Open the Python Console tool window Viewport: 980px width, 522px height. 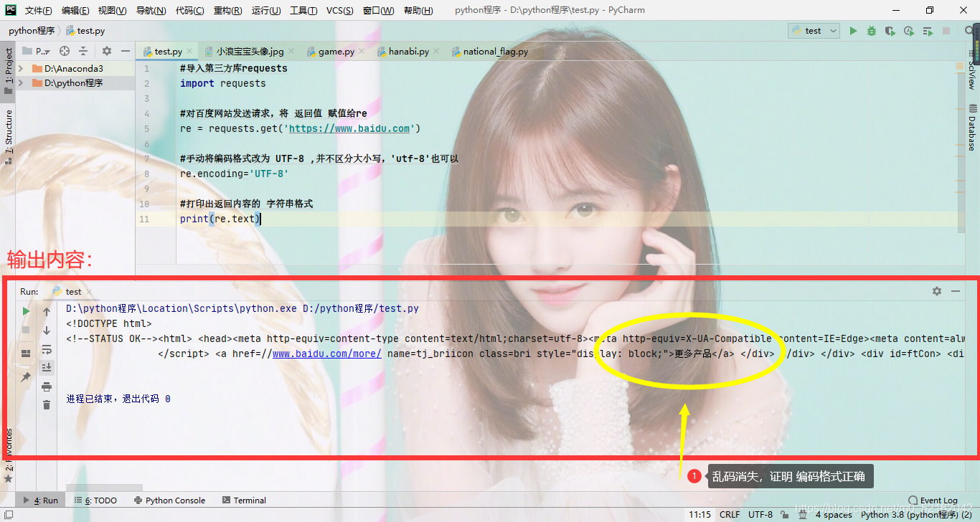(x=169, y=500)
